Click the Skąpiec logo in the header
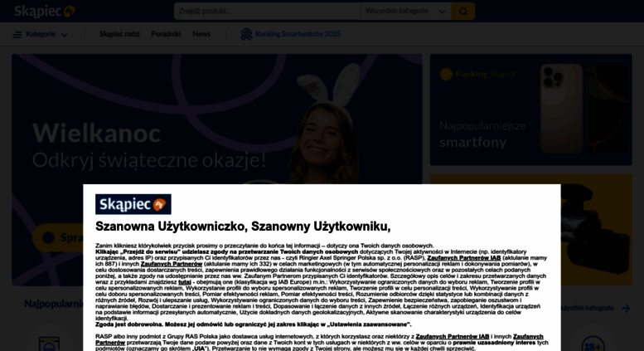Image resolution: width=644 pixels, height=351 pixels. [45, 11]
